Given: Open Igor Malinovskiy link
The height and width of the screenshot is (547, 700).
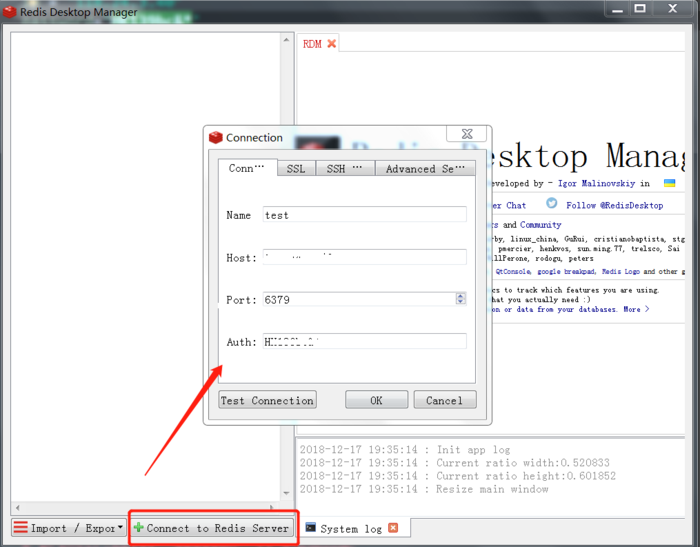Looking at the screenshot, I should coord(596,183).
